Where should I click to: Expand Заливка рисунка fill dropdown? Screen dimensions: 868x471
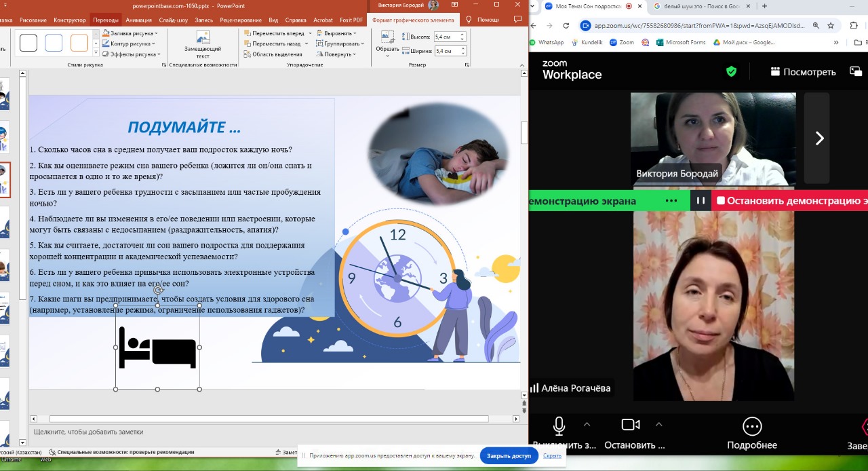157,33
